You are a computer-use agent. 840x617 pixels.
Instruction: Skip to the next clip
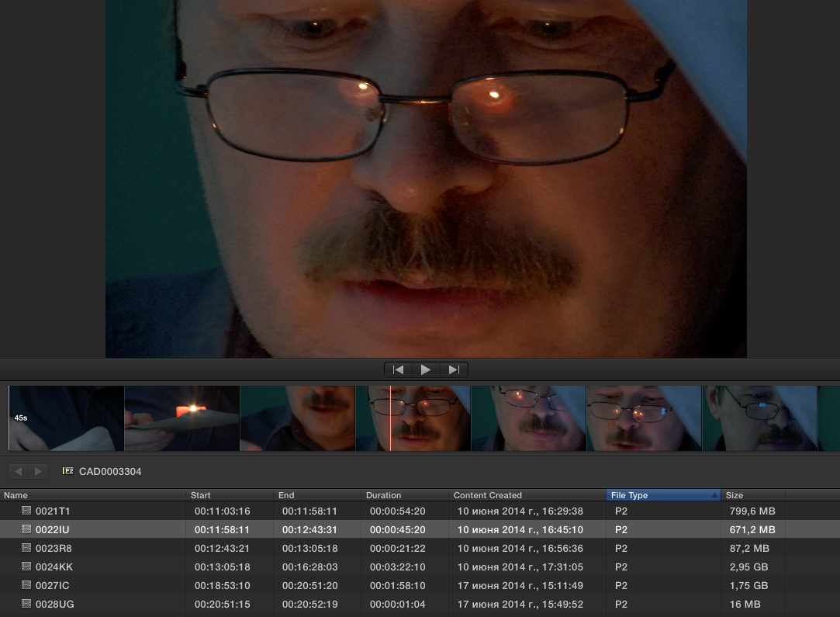[x=455, y=370]
